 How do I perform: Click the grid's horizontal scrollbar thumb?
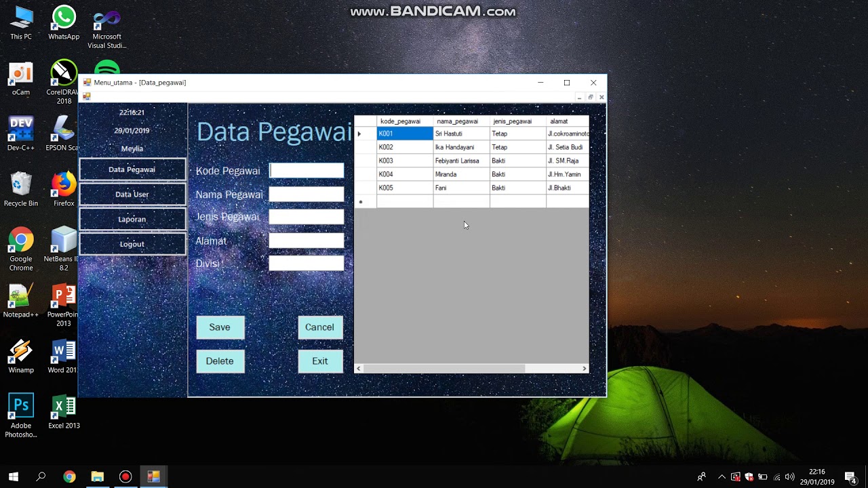click(445, 368)
